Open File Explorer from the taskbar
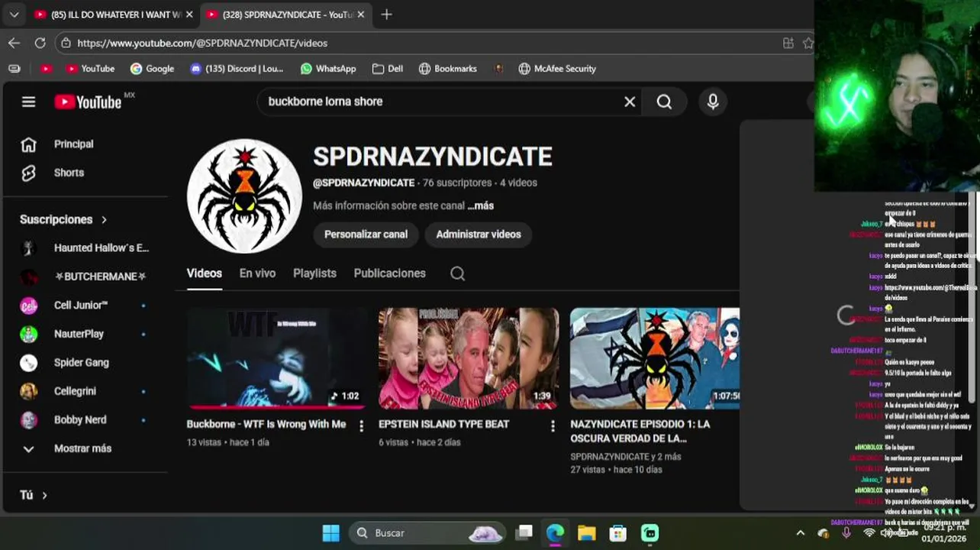 586,533
